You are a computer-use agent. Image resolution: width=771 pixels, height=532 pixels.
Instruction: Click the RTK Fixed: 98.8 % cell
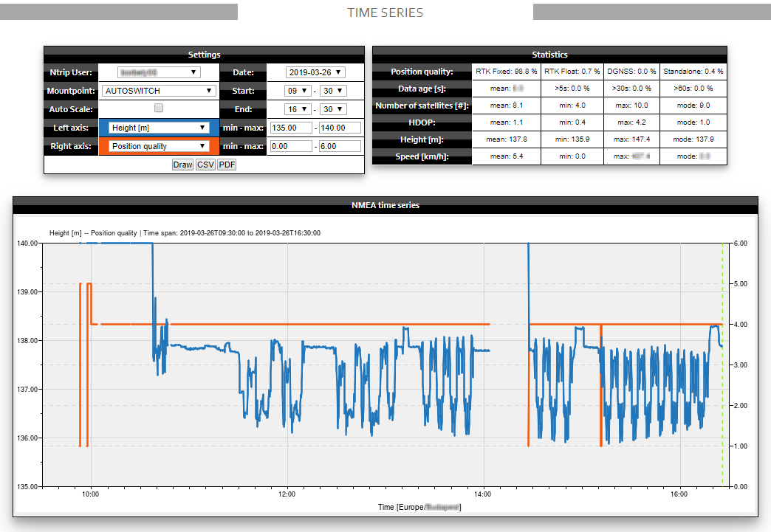507,72
